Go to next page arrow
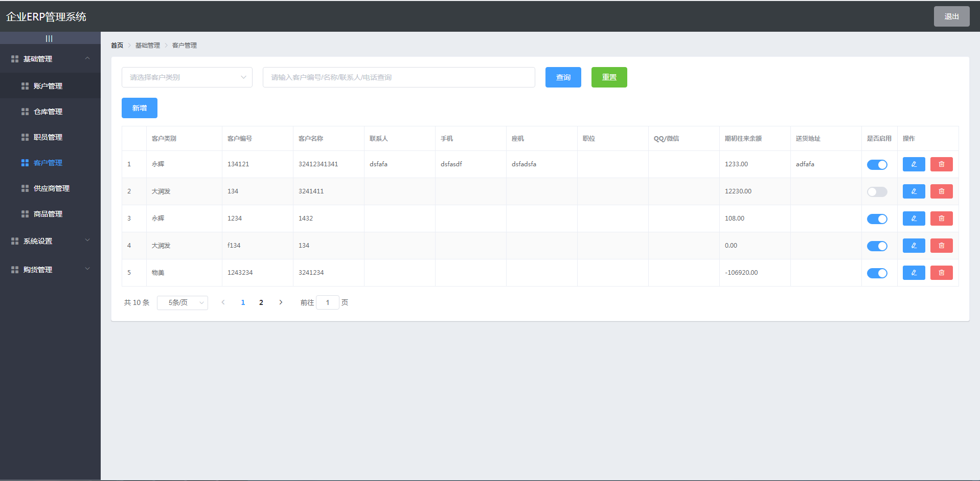The height and width of the screenshot is (481, 980). [x=281, y=302]
